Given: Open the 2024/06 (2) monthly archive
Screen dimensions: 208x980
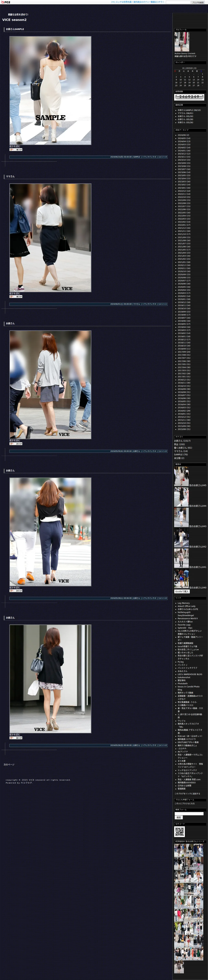Looking at the screenshot, I should coord(183,135).
